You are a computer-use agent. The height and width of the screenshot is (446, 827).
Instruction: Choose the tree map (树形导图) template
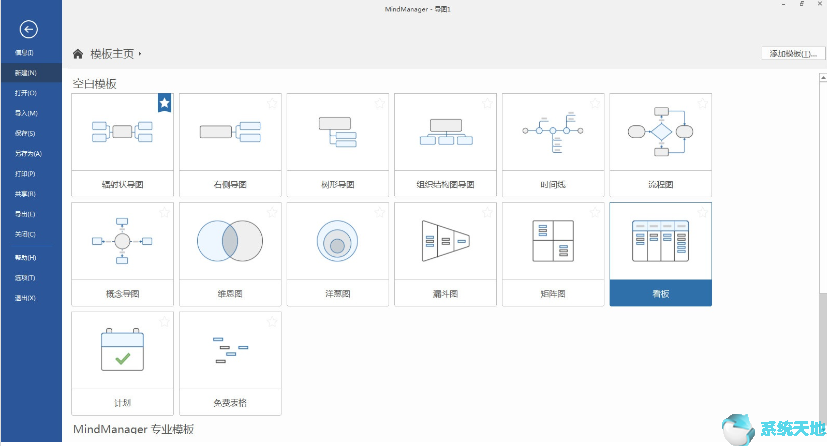(x=338, y=145)
